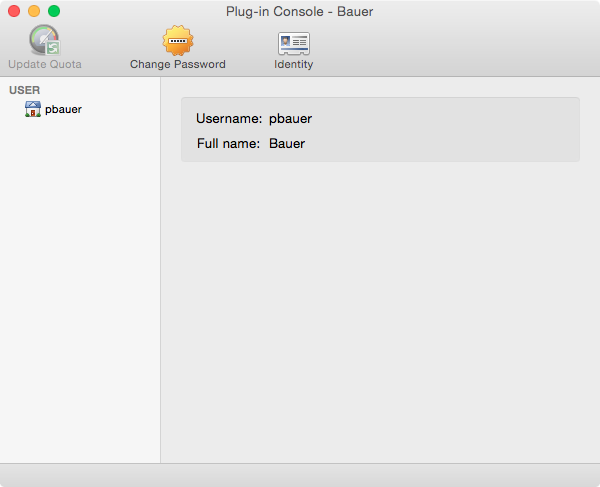Zoom the window with green button

(x=54, y=11)
